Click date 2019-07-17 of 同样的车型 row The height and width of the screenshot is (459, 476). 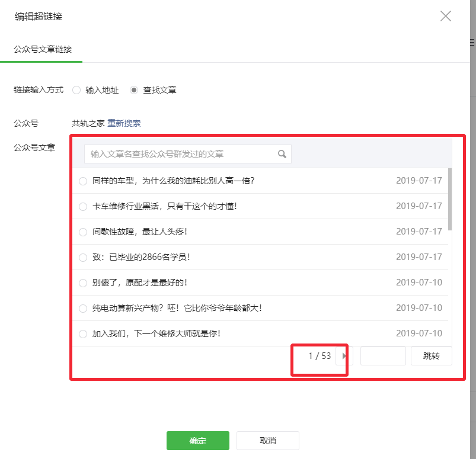(x=419, y=181)
